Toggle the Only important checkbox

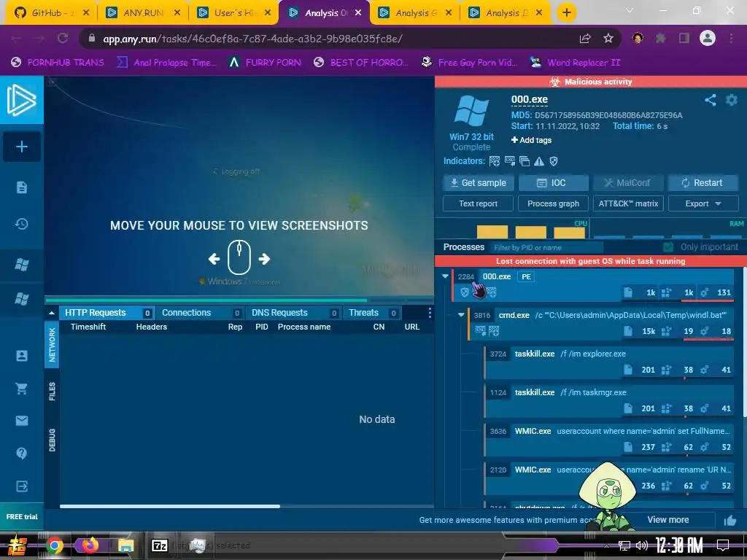click(668, 247)
